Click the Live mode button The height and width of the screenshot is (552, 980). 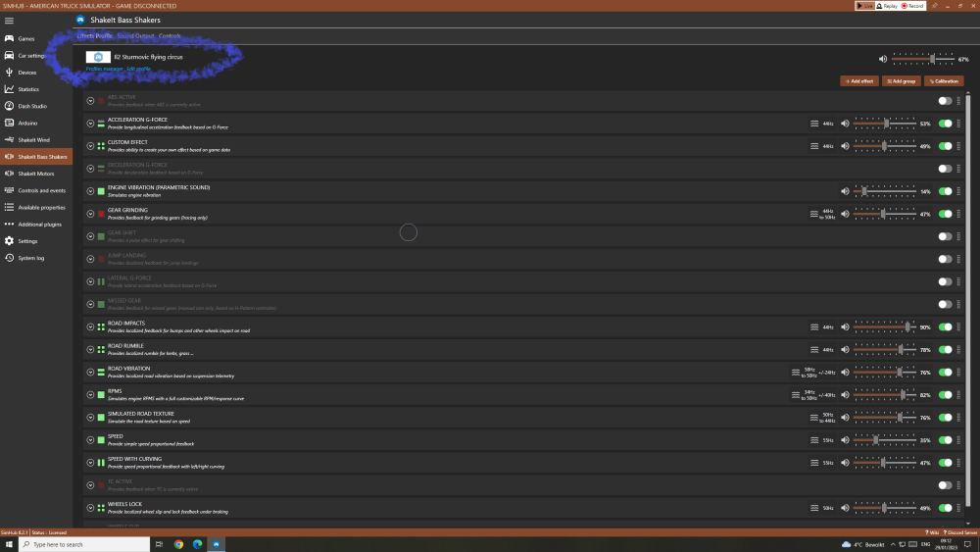[x=864, y=6]
